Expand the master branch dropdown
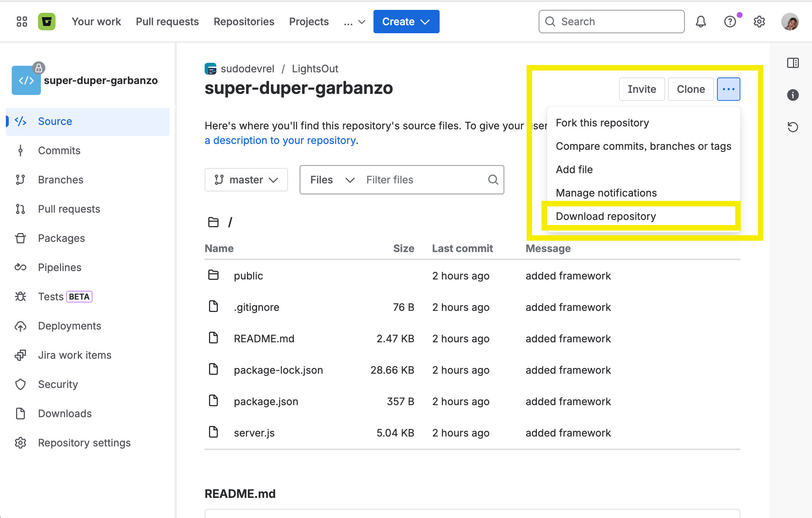The image size is (812, 518). pos(246,180)
